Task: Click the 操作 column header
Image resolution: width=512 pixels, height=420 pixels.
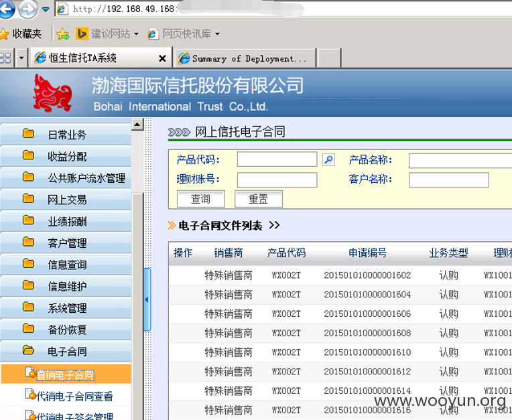Action: pos(183,253)
